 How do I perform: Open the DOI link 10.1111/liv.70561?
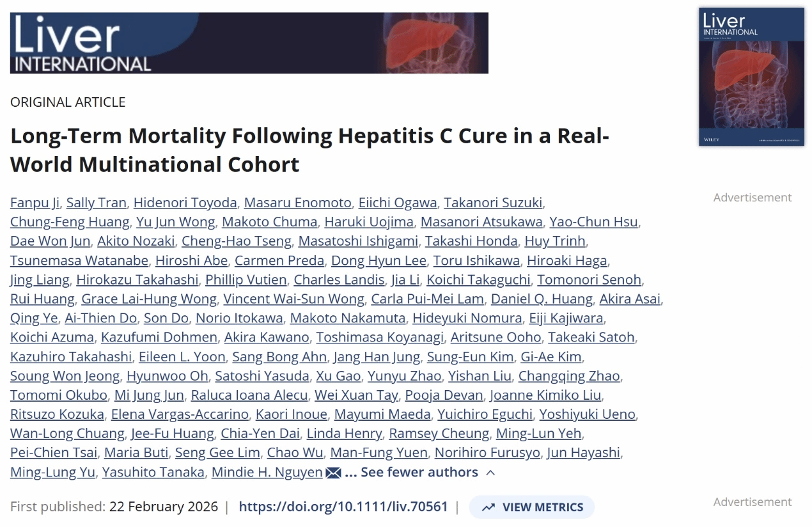(x=343, y=507)
